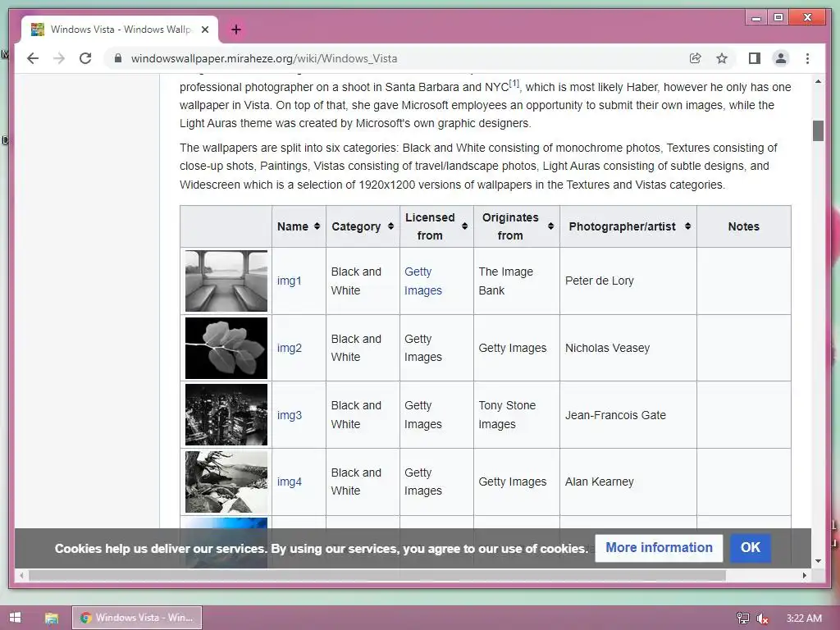Screen dimensions: 840x630
Task: View site info via lock icon
Action: [118, 58]
